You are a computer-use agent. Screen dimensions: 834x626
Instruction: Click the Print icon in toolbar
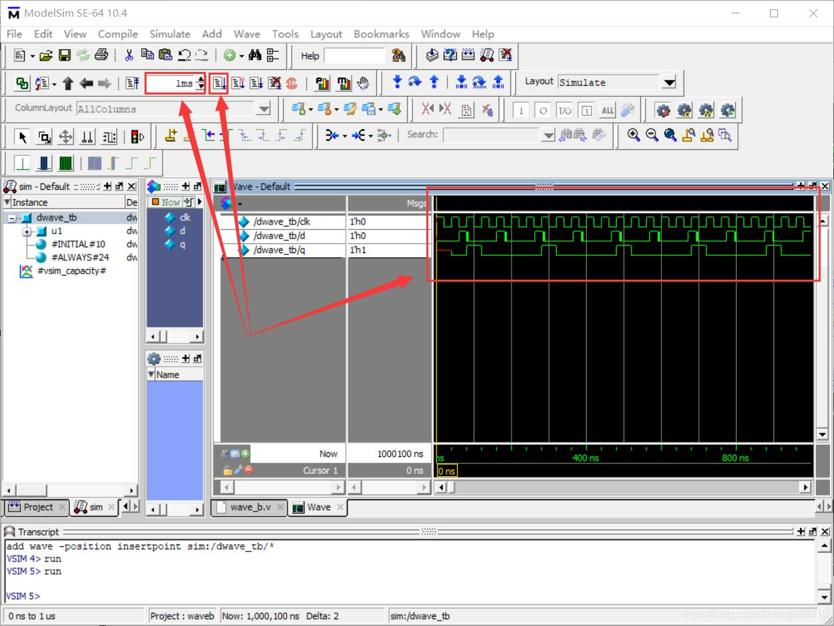tap(101, 55)
